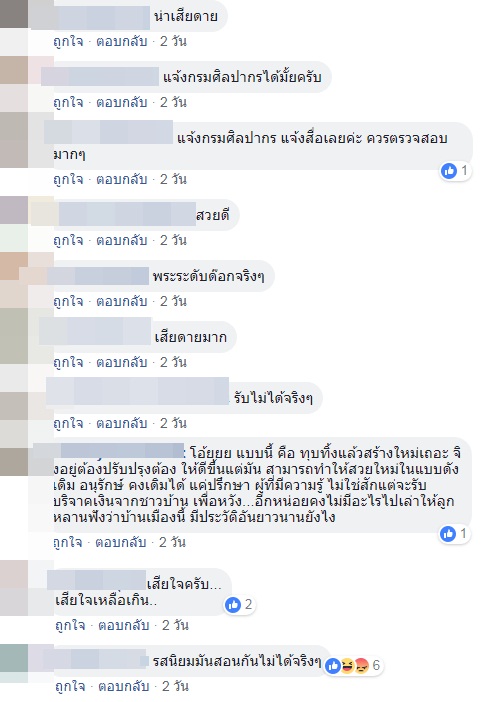Click the '2 วัน' timestamp under 'เสียดายมาก'
This screenshot has width=504, height=702.
point(173,362)
